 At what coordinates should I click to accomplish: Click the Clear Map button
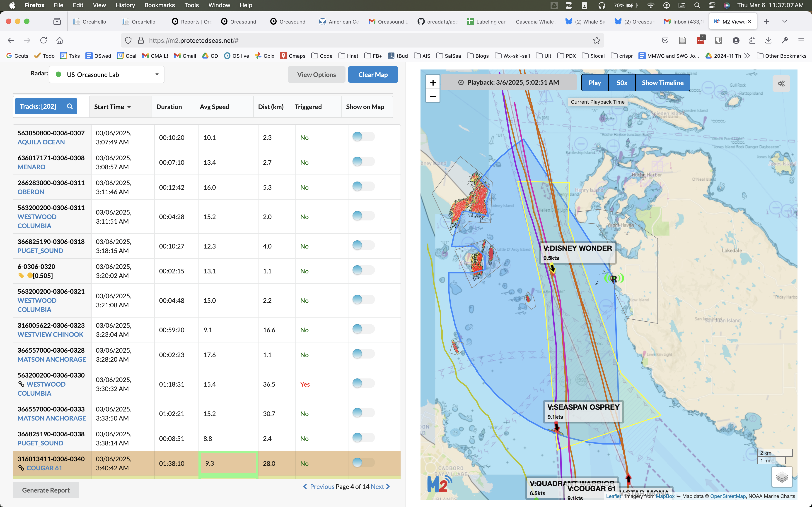click(x=373, y=74)
